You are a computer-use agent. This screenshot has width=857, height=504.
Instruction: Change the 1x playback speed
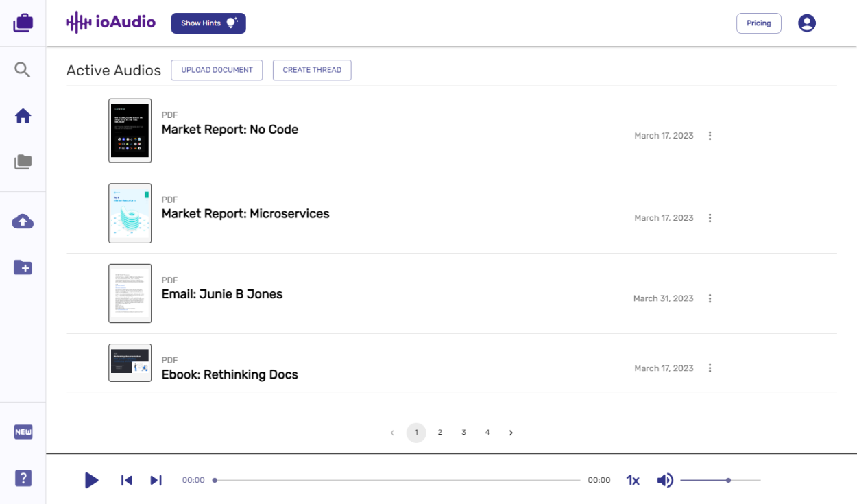633,481
